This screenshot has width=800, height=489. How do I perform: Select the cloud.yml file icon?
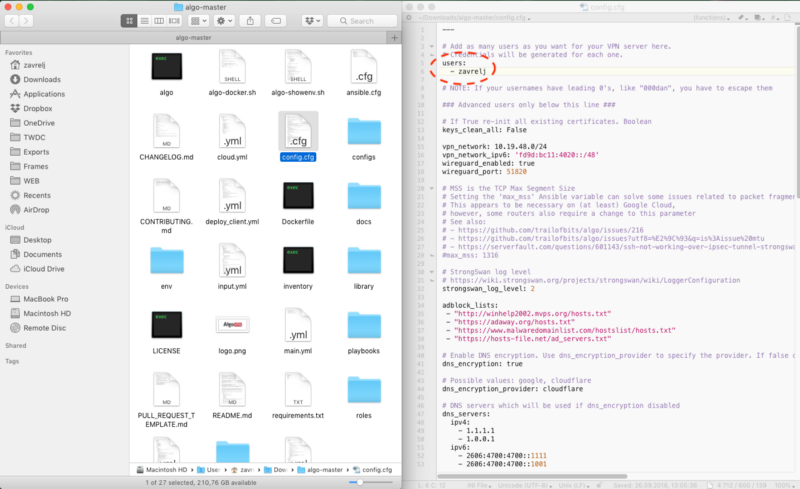pyautogui.click(x=232, y=132)
